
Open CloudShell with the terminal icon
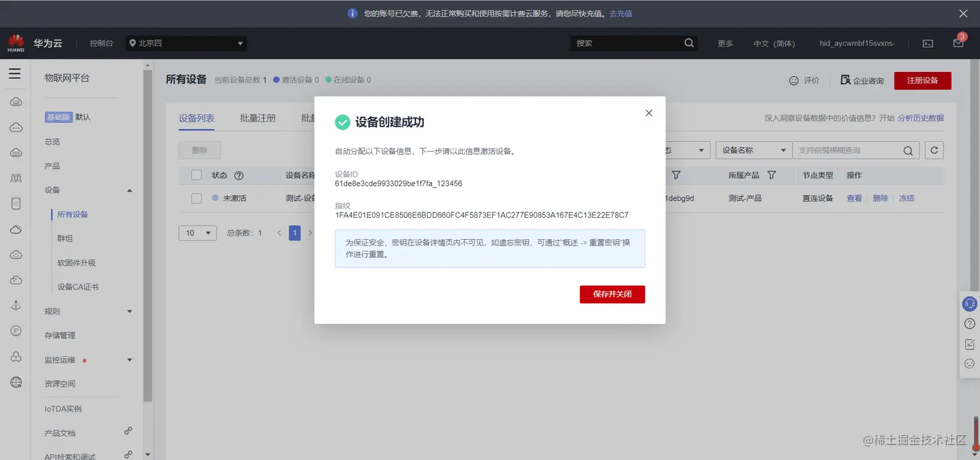tap(927, 43)
